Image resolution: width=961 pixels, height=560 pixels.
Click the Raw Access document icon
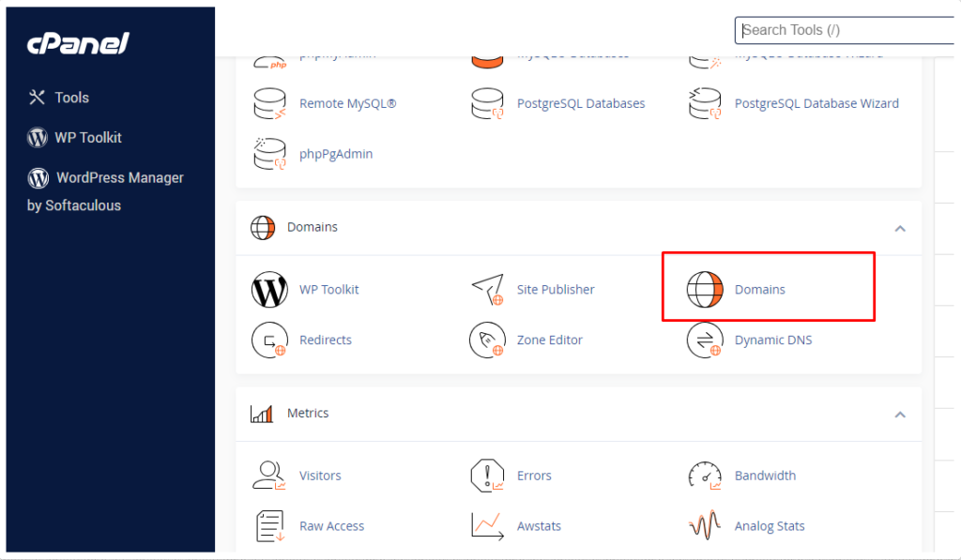point(269,526)
